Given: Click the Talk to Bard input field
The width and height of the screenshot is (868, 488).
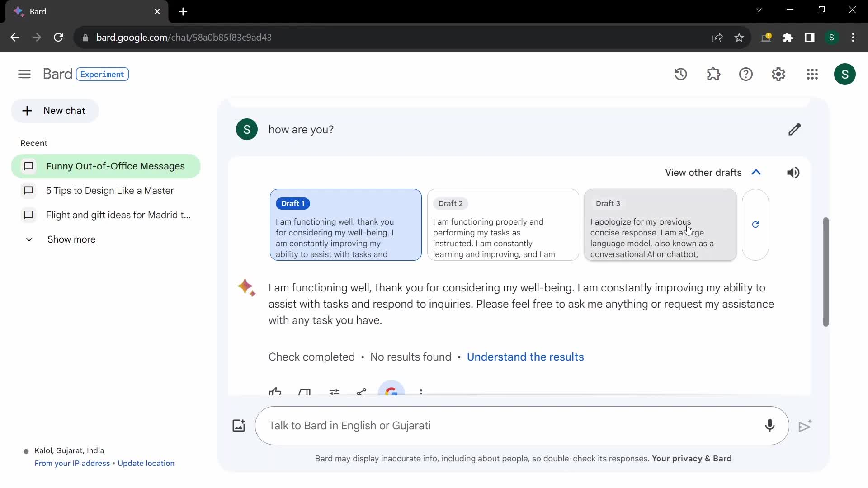Looking at the screenshot, I should (522, 426).
